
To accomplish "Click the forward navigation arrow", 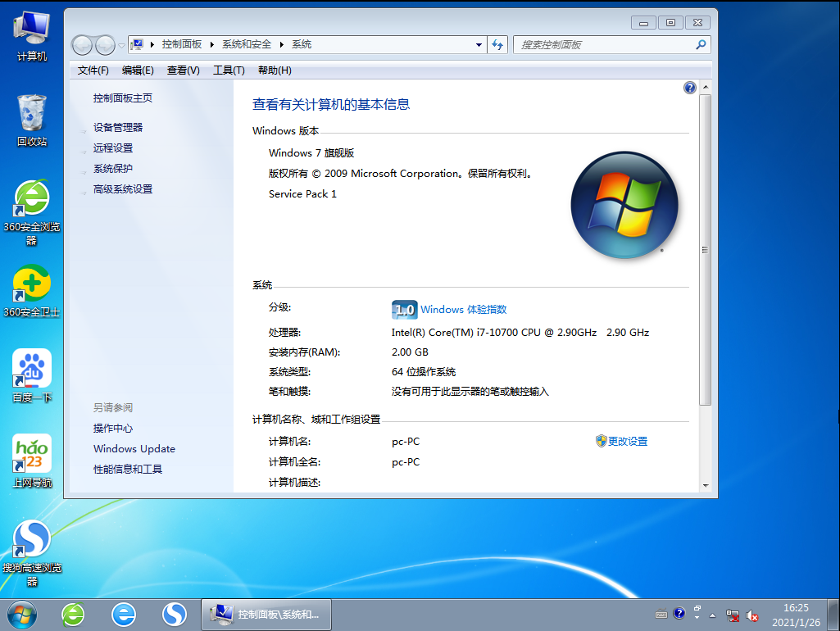I will coord(105,45).
